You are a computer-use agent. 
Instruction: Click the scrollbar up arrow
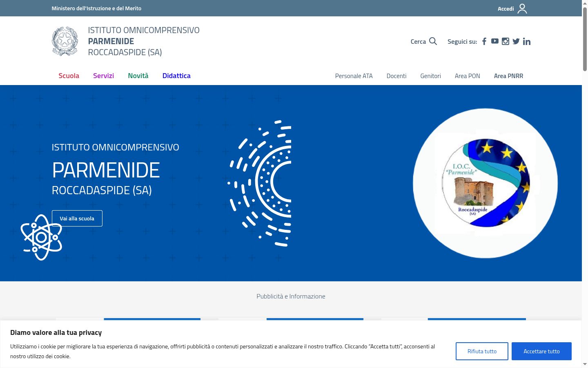coord(585,3)
